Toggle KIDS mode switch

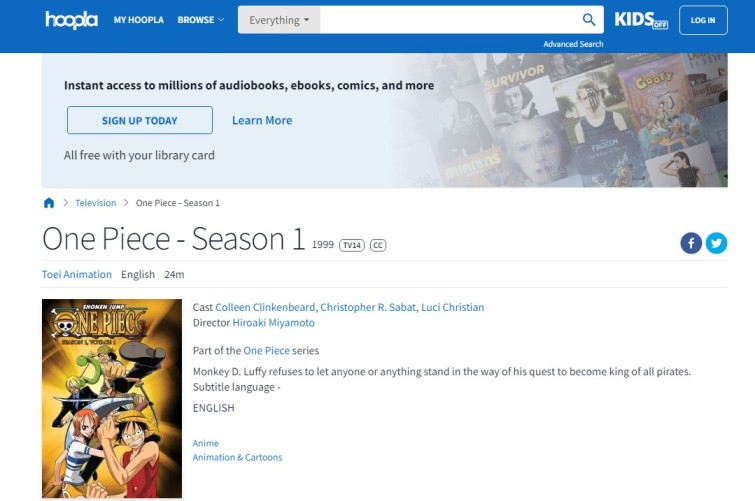(x=641, y=20)
